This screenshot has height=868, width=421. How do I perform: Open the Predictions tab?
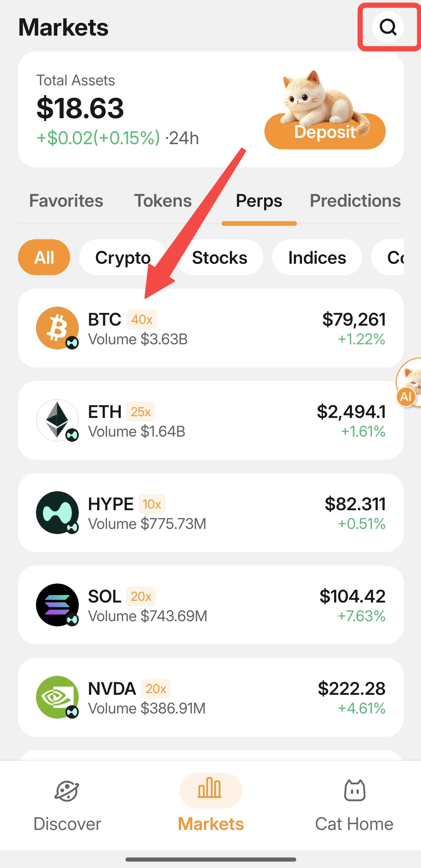[x=355, y=200]
